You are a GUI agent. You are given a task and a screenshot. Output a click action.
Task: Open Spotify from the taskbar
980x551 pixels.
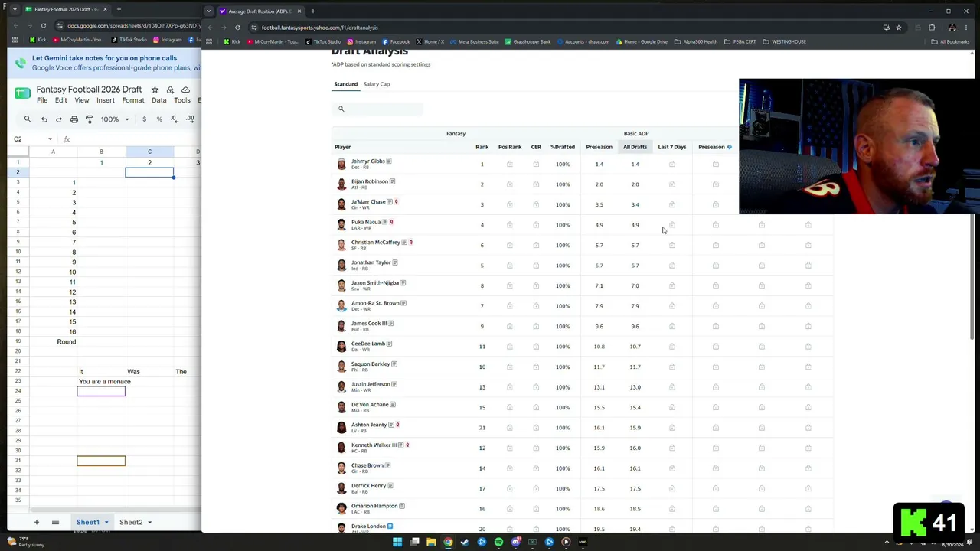pos(498,542)
